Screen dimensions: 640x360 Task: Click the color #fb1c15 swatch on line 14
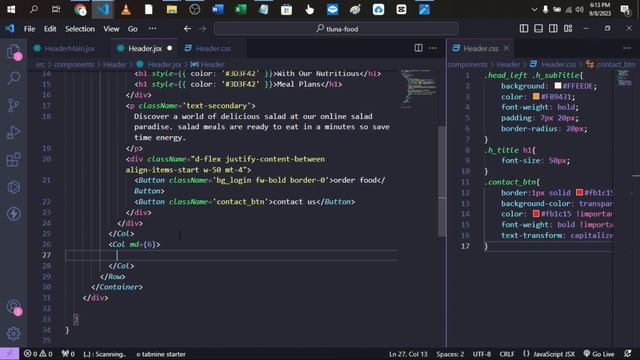[536, 214]
